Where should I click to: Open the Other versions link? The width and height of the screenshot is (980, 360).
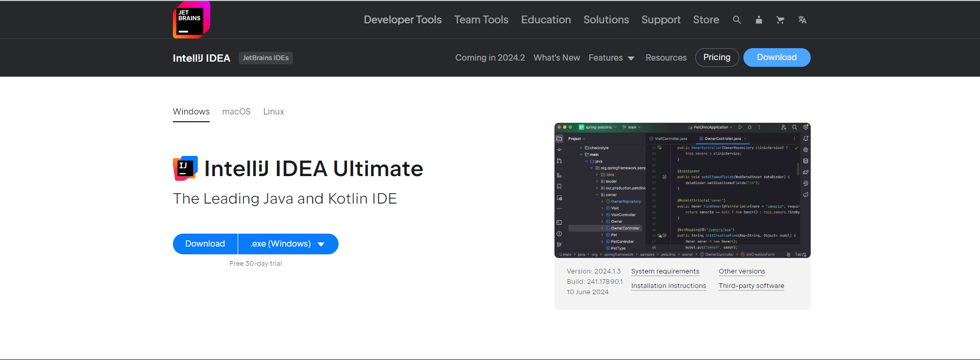pyautogui.click(x=741, y=271)
